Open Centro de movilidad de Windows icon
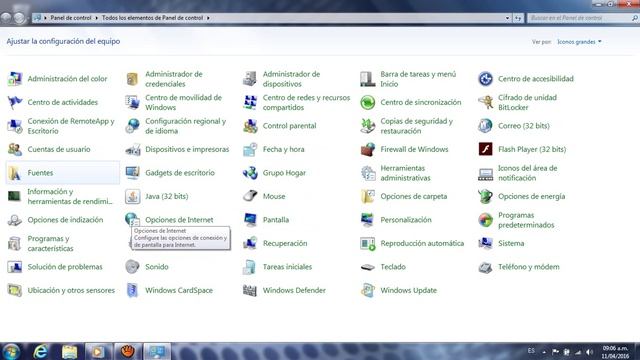 [x=132, y=102]
